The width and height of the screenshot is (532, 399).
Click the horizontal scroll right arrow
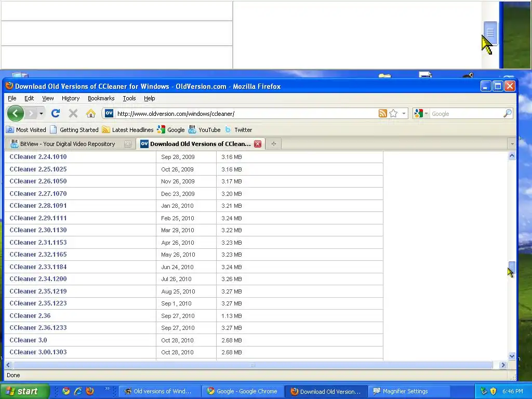503,365
